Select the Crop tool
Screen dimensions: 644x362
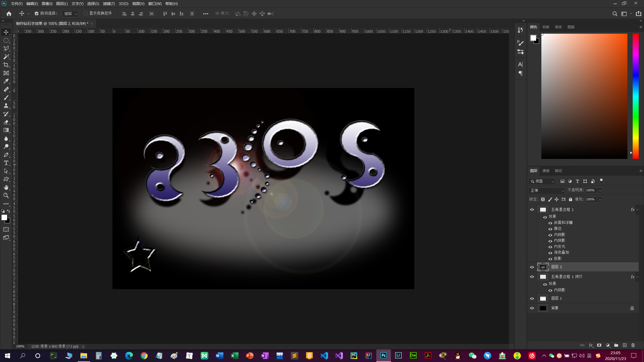(6, 65)
